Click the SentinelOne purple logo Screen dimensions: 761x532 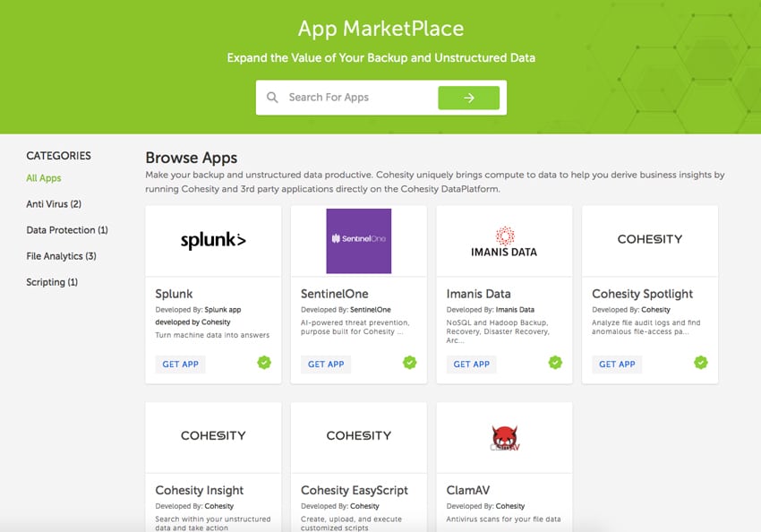click(359, 241)
